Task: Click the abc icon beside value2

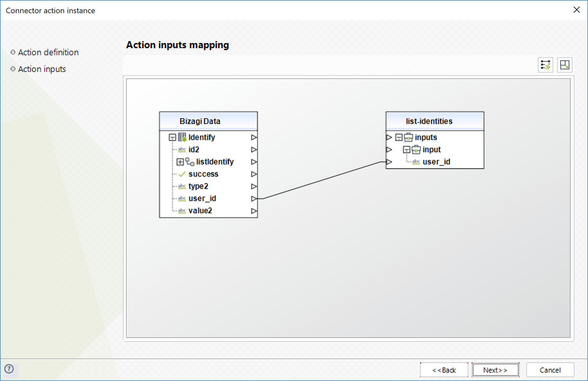Action: [x=182, y=211]
